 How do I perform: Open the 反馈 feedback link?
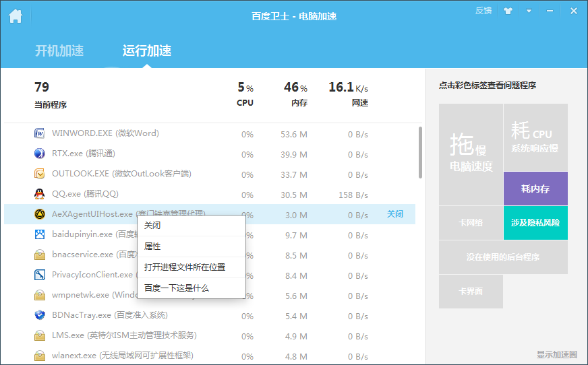coord(483,11)
